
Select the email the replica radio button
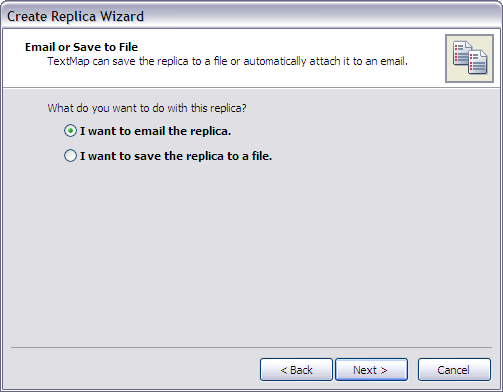[70, 131]
